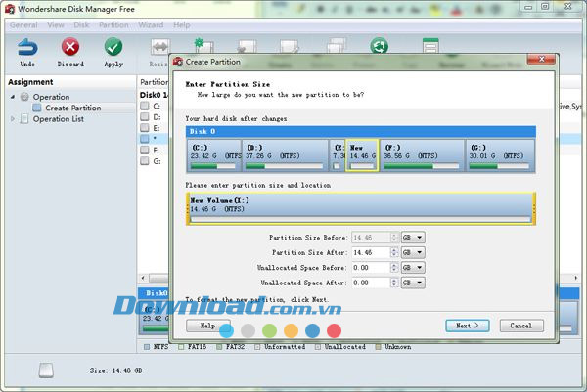The height and width of the screenshot is (392, 587).
Task: Click the Partition Size After value field
Action: (x=371, y=252)
